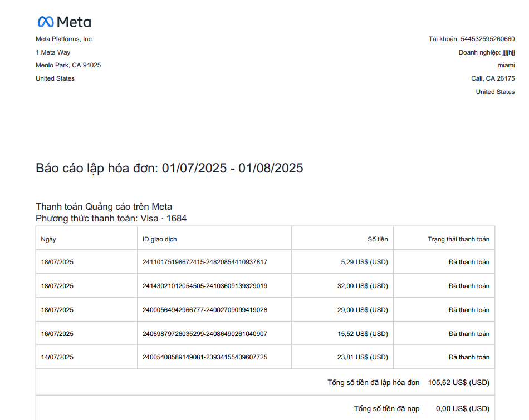Click the date "14/07/2025"
This screenshot has width=529, height=420.
(x=57, y=357)
